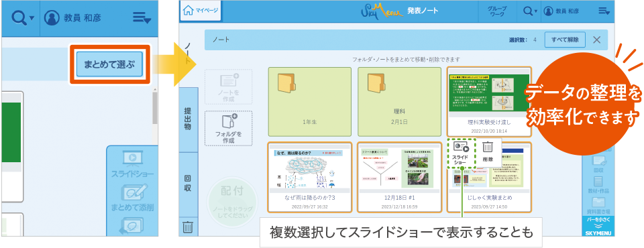Click the vertical scrollbar in the left panel
644x248 pixels.
click(x=154, y=107)
